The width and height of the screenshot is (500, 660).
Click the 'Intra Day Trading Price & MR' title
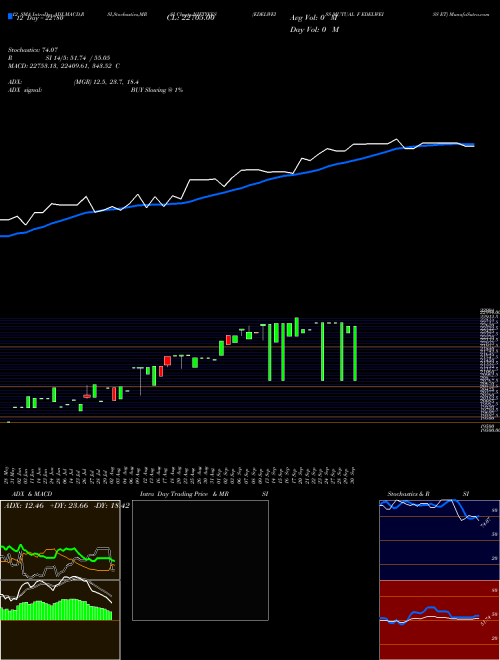[x=184, y=494]
